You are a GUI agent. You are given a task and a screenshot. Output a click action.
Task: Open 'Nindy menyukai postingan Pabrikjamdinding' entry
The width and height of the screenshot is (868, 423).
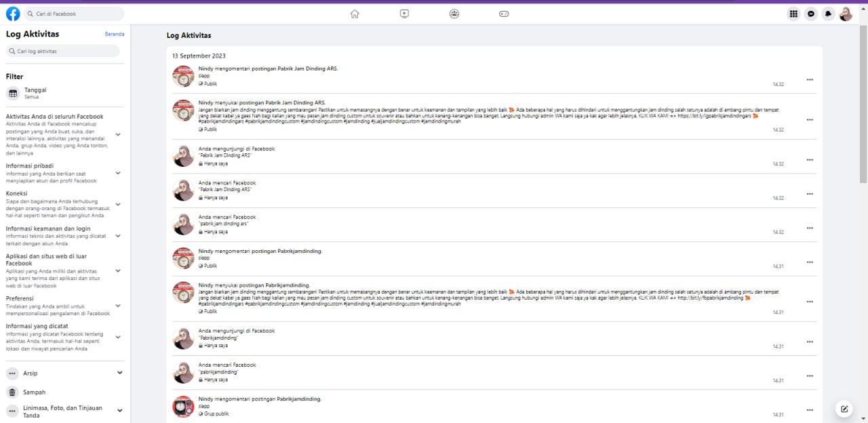click(x=254, y=285)
